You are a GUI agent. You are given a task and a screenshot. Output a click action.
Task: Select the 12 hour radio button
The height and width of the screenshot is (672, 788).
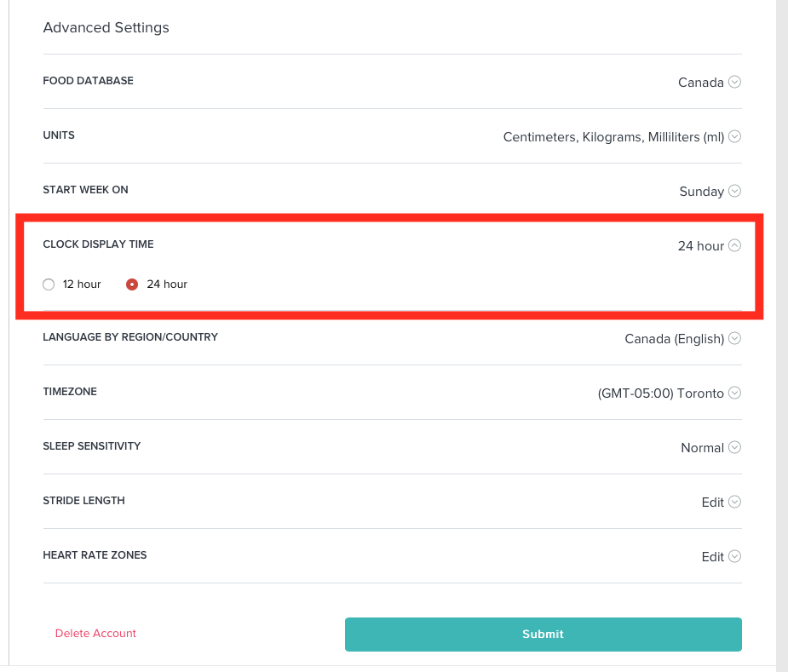tap(49, 284)
